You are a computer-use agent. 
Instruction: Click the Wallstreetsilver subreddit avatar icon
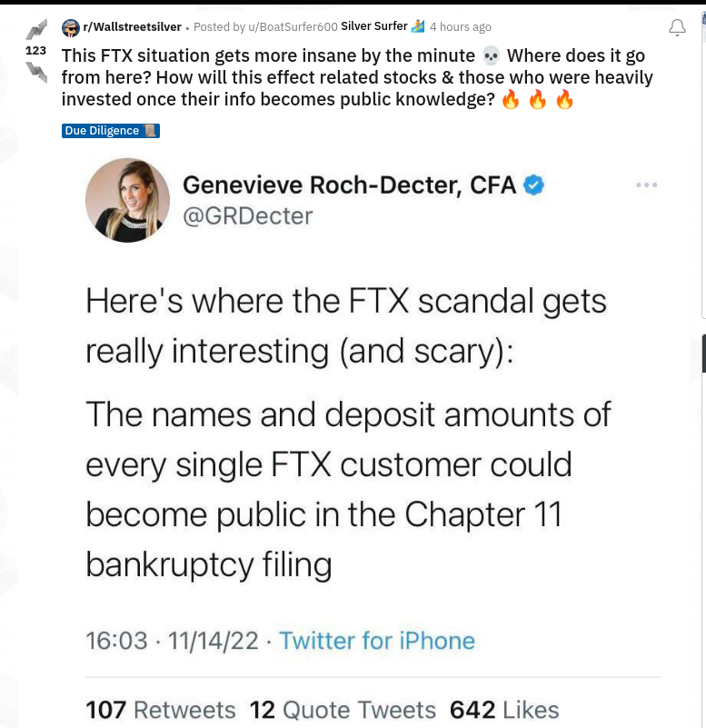coord(71,28)
